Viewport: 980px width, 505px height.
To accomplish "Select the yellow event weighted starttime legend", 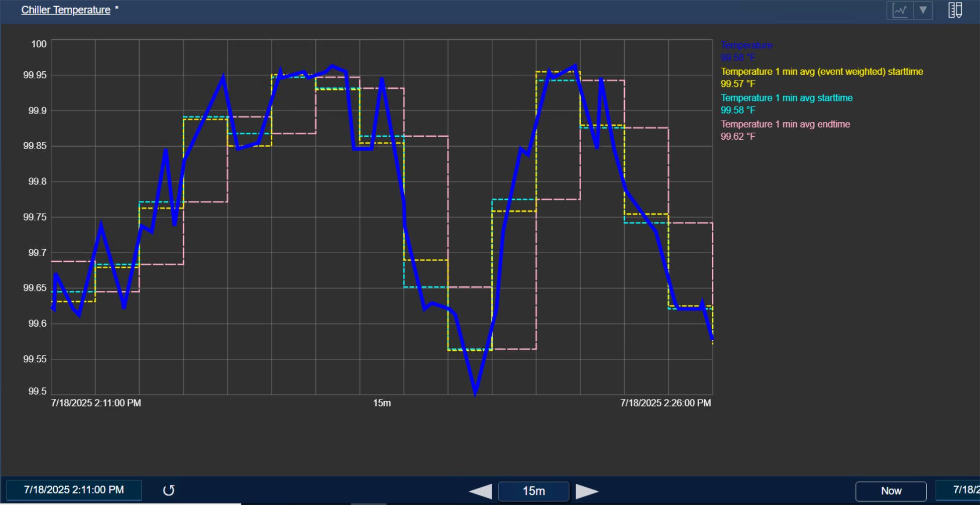I will pyautogui.click(x=822, y=71).
